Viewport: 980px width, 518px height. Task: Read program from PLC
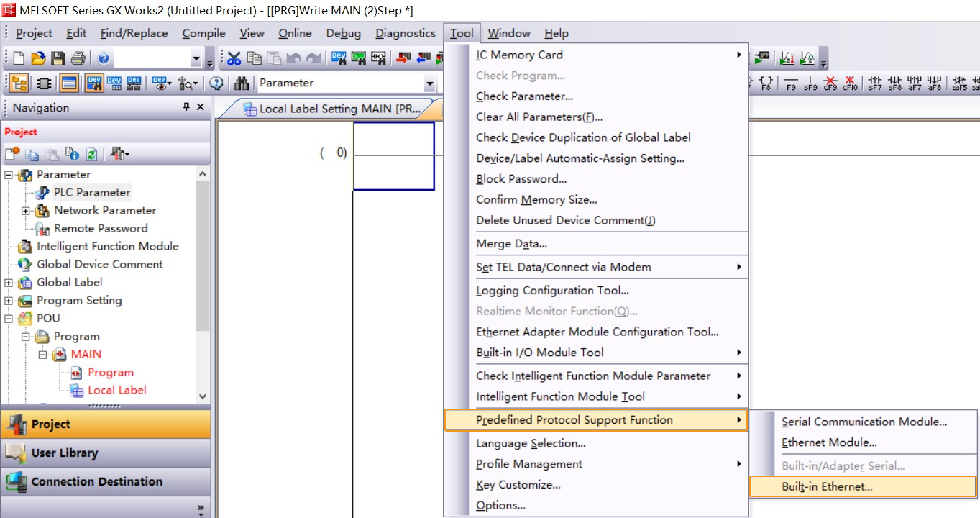[x=422, y=58]
